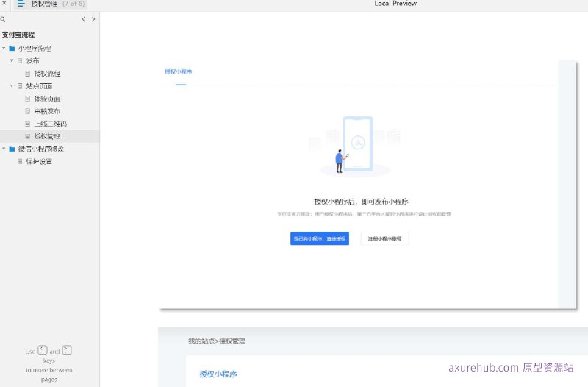This screenshot has height=387, width=588.
Task: Click the lower 授权小程序 blue heading
Action: pos(218,374)
